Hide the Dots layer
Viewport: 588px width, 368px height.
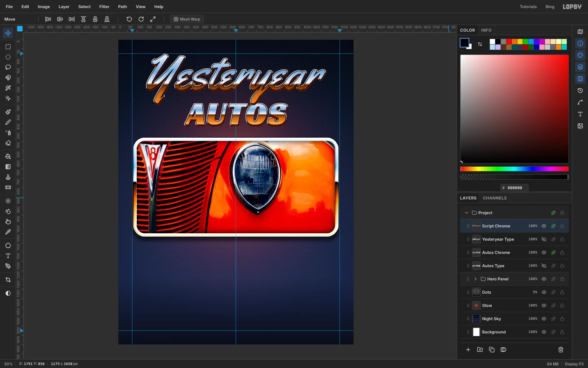point(544,292)
